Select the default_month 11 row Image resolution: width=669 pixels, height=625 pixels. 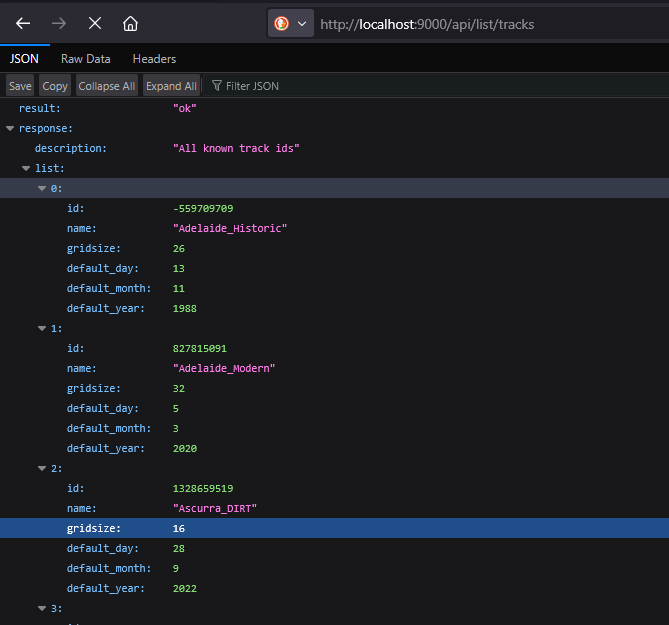click(x=334, y=288)
